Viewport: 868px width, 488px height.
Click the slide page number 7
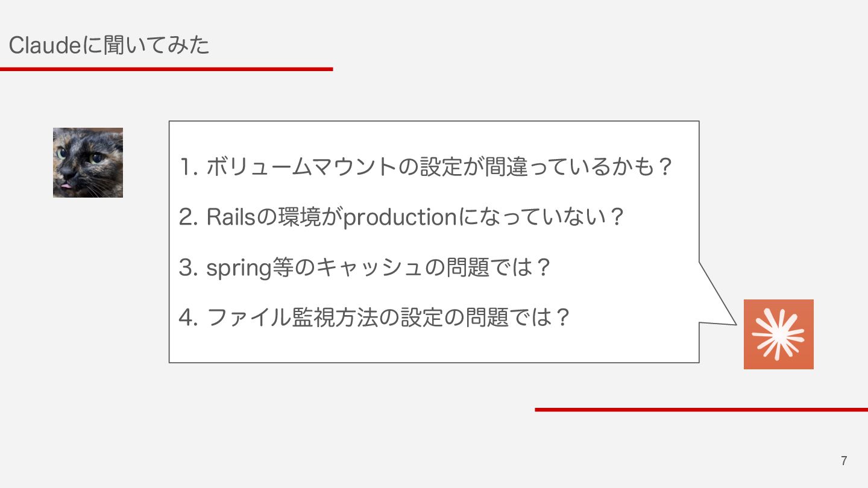point(844,461)
